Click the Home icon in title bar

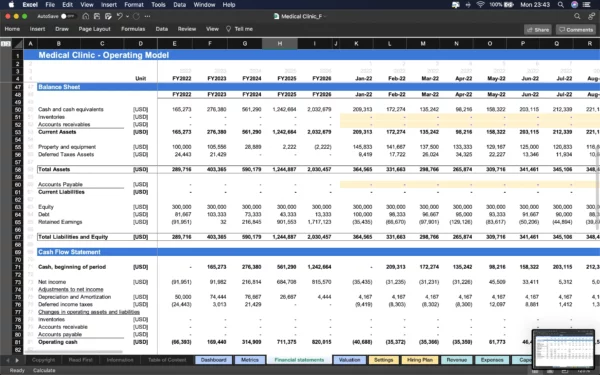(x=86, y=16)
